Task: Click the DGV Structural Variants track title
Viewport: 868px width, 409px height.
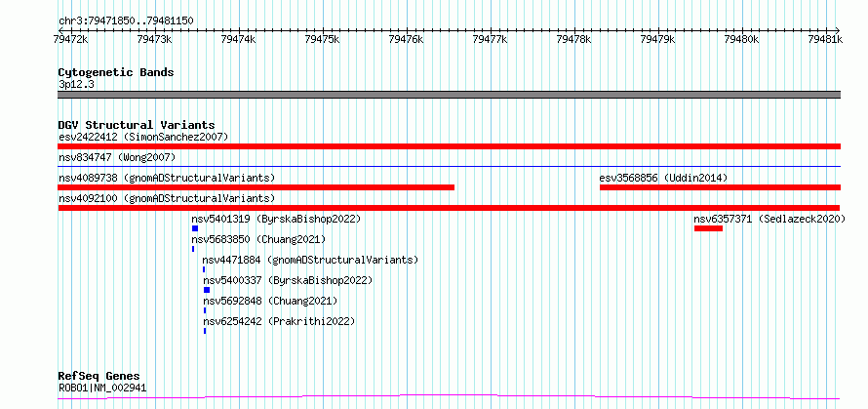Action: 137,125
